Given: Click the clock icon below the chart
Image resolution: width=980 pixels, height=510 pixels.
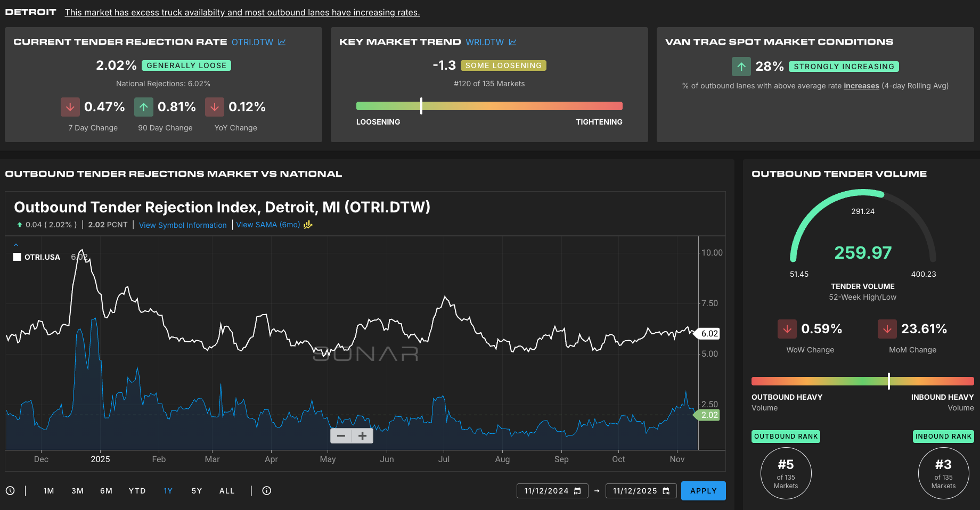Looking at the screenshot, I should tap(10, 491).
